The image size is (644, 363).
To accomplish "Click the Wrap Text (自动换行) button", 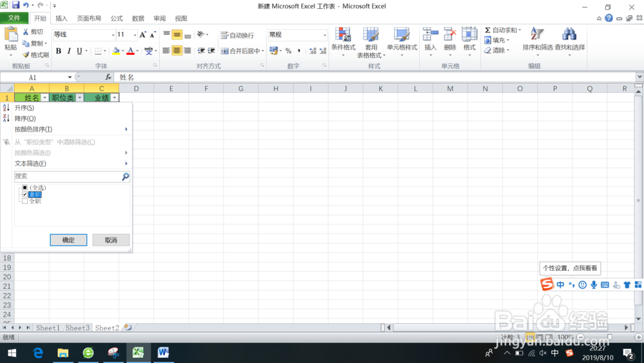I will coord(238,35).
